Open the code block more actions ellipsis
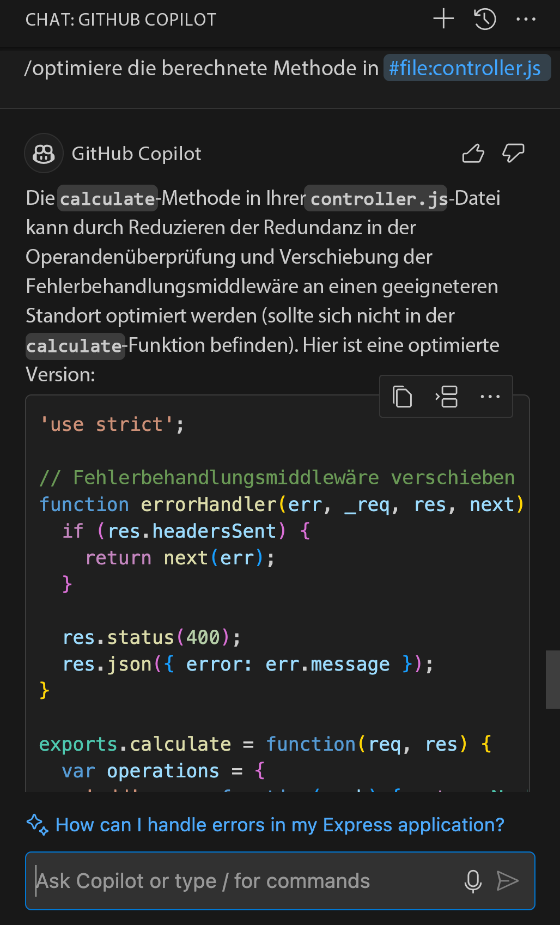560x925 pixels. [490, 397]
